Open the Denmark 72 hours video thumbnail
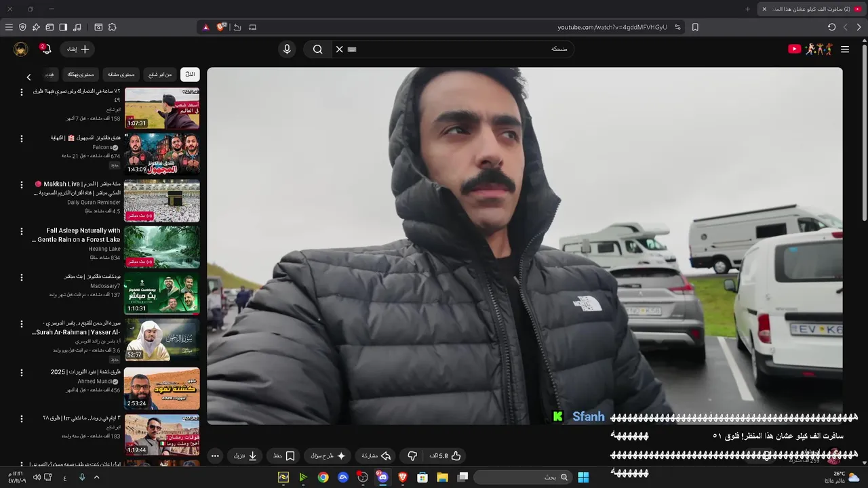The image size is (868, 488). coord(162,108)
